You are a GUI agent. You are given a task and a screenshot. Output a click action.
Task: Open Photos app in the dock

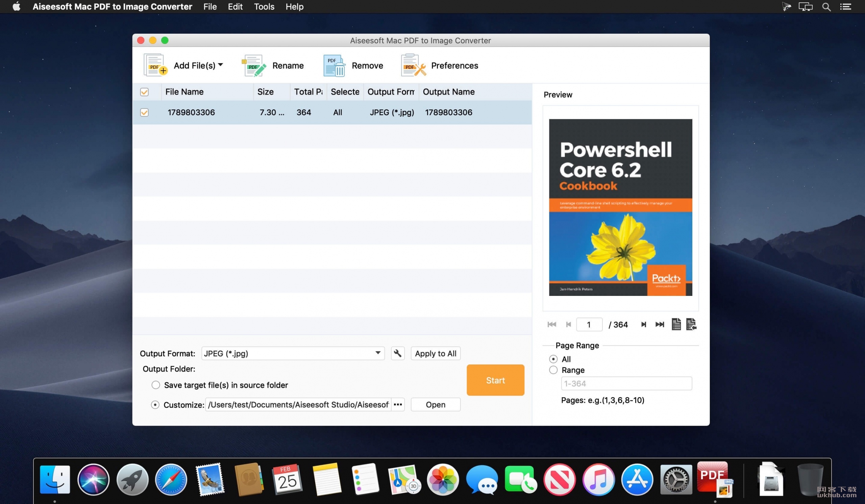(x=443, y=479)
